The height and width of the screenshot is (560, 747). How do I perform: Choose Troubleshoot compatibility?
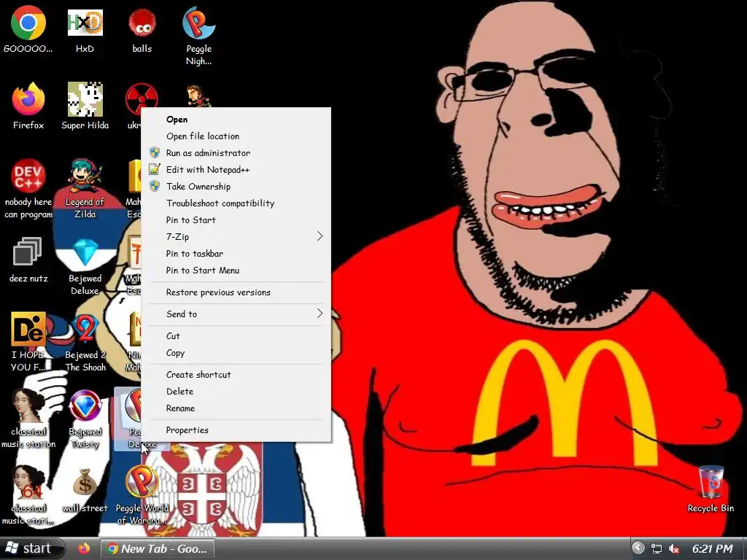point(236,203)
